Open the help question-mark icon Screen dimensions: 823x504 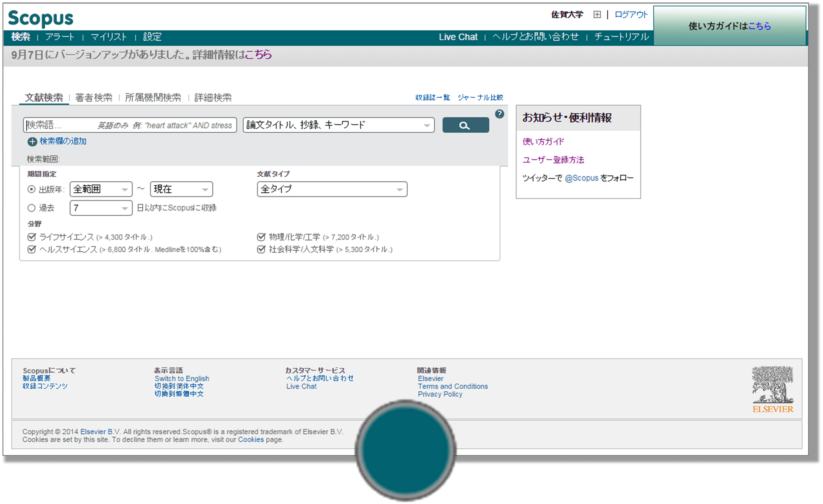(499, 114)
